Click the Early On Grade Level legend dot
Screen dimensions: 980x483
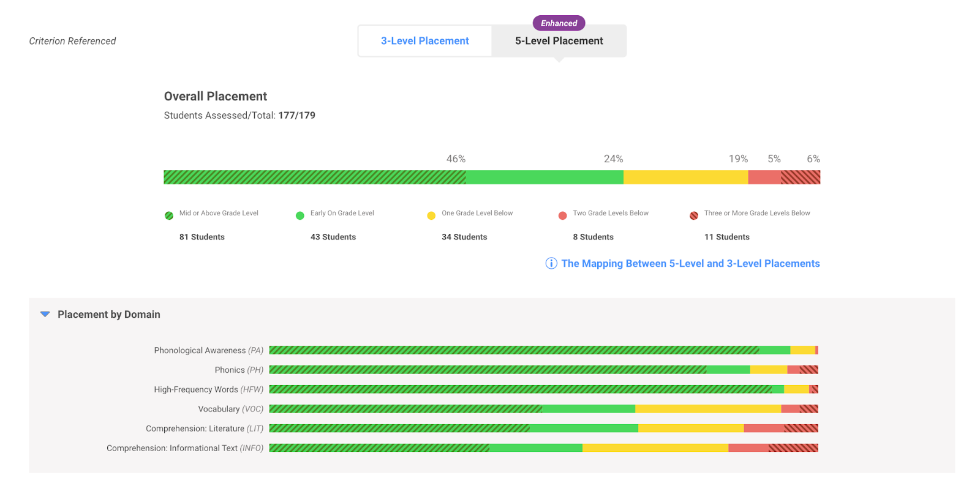tap(300, 215)
